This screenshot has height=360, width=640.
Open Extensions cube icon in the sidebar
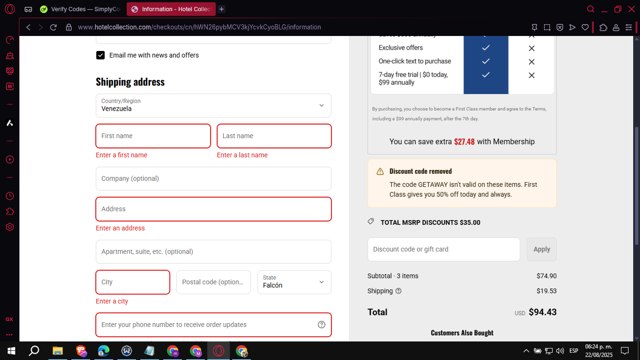click(10, 211)
